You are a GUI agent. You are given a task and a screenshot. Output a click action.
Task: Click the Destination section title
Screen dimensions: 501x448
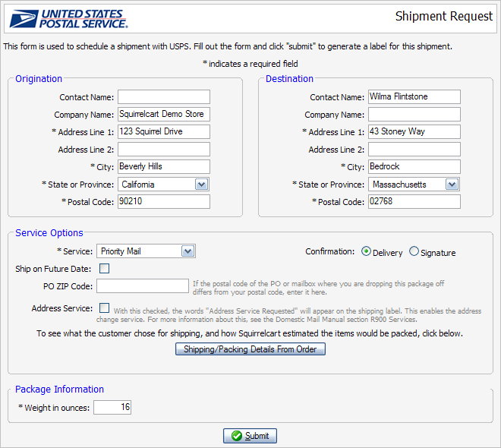point(289,79)
